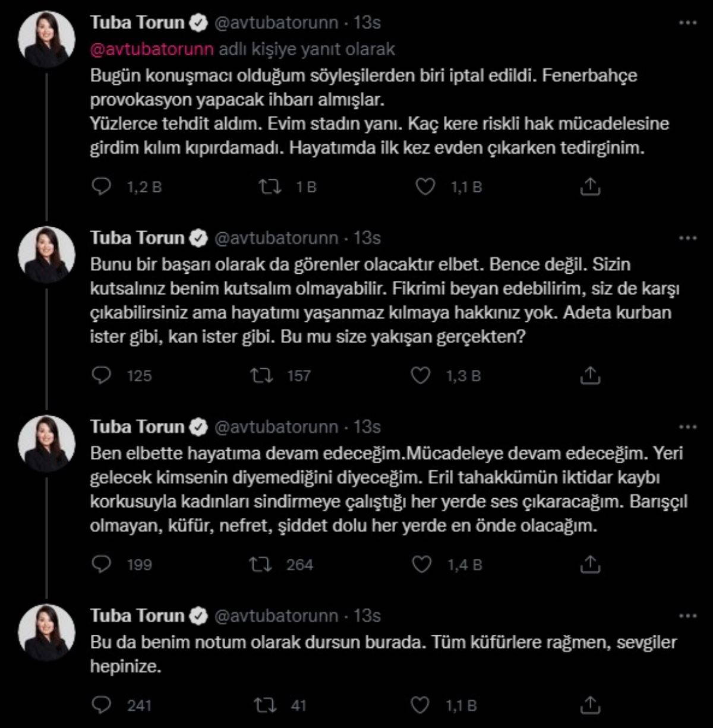
Task: Reply to the first tweet about the cancelled talk
Action: click(102, 187)
